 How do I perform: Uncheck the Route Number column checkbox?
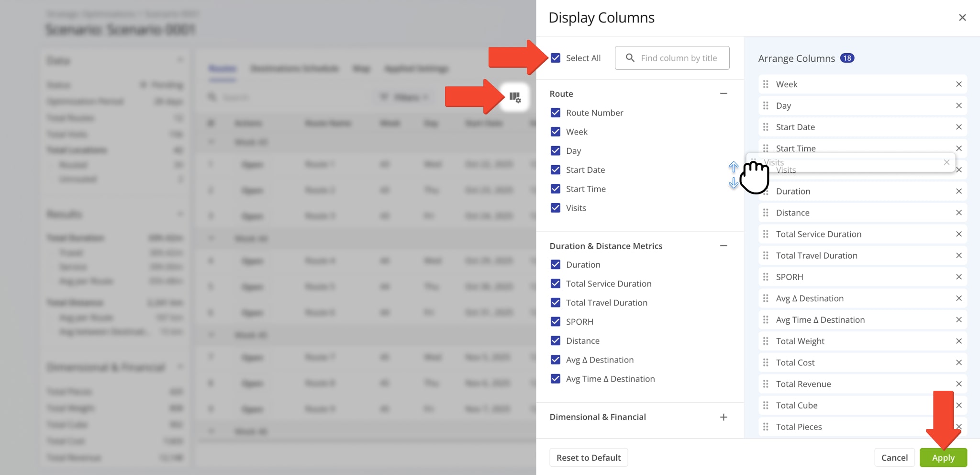[x=556, y=113]
